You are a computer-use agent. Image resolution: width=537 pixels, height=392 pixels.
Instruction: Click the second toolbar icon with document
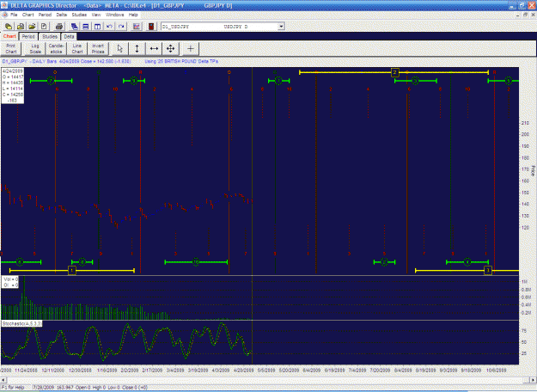pyautogui.click(x=21, y=27)
